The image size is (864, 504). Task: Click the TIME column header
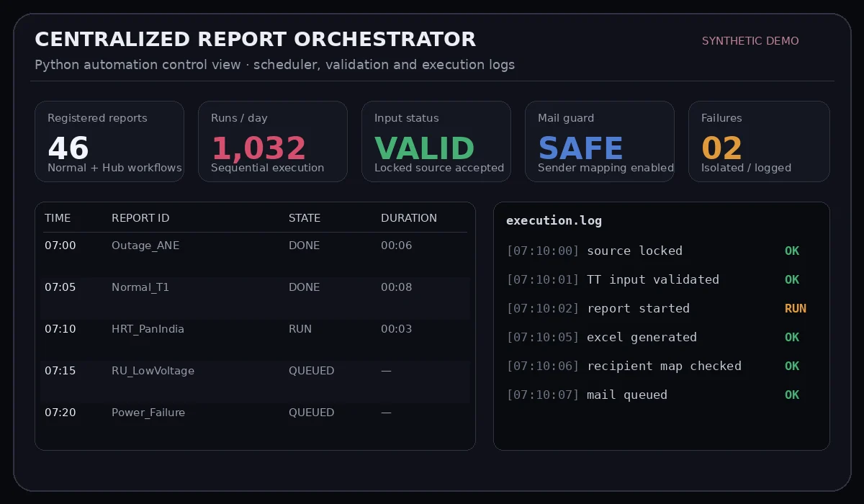[x=58, y=218]
